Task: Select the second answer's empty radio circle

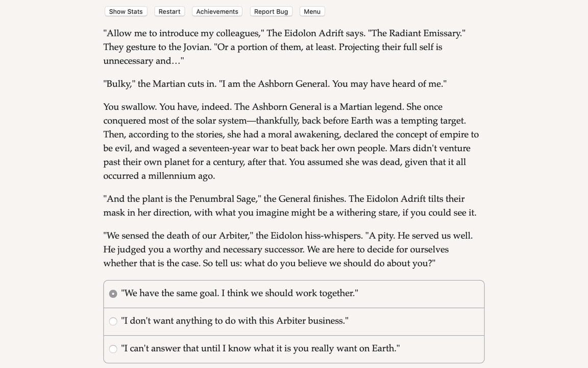Action: 113,321
